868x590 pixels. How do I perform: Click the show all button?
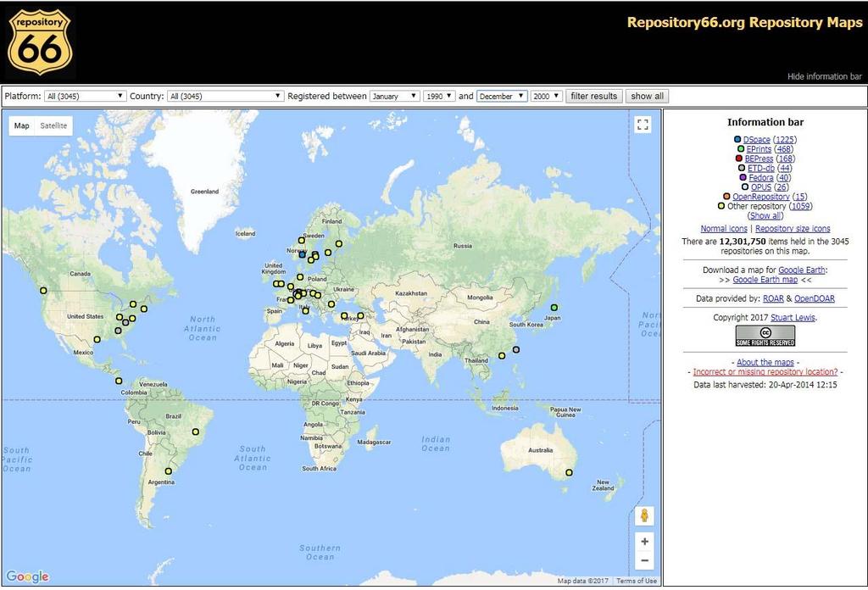647,97
